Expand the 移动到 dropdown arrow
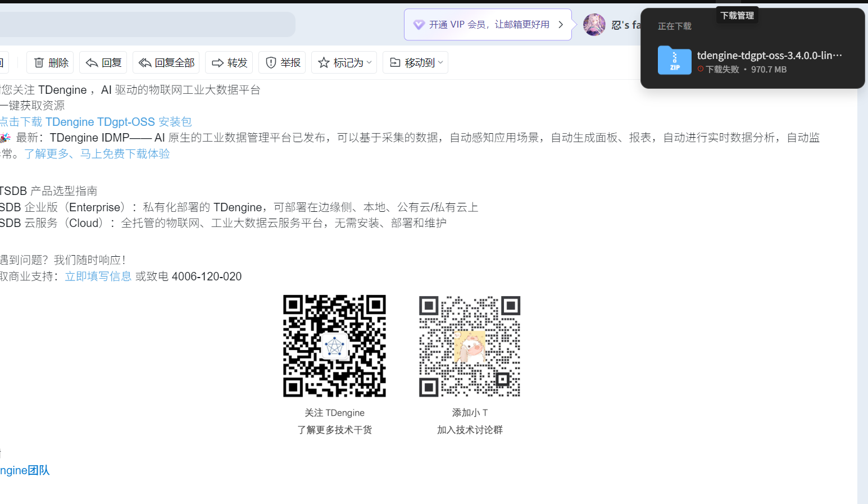The width and height of the screenshot is (868, 504). click(x=440, y=63)
